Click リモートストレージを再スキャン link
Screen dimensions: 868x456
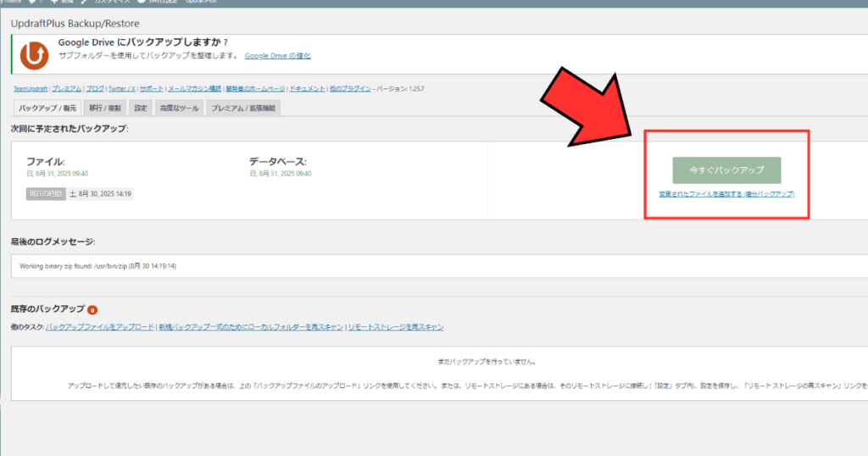395,327
